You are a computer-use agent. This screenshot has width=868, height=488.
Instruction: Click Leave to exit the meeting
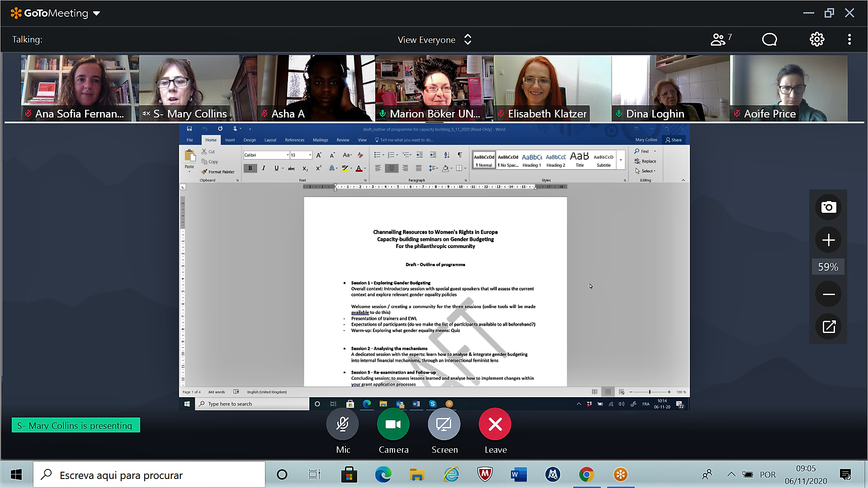(x=495, y=424)
